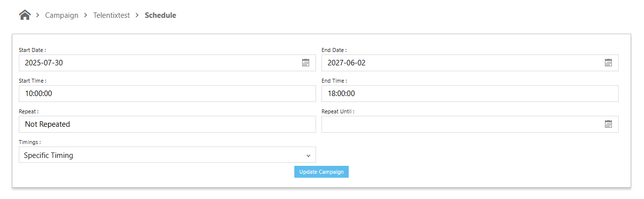
Task: Open the Not Repeated repeat selector
Action: (x=167, y=124)
